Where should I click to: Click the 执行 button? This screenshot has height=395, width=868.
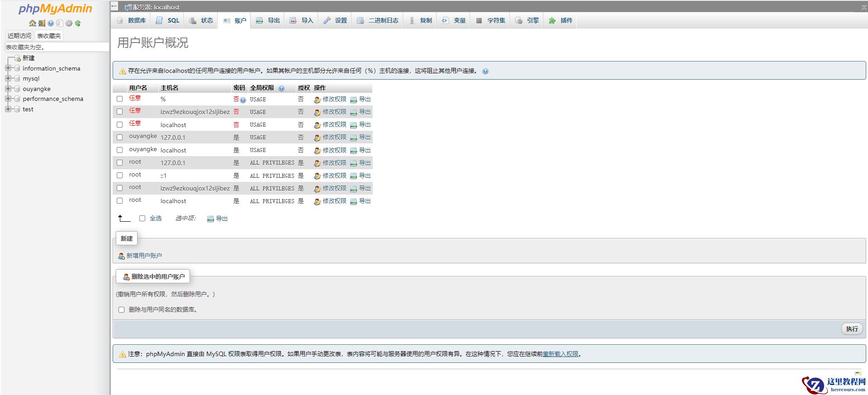(852, 329)
